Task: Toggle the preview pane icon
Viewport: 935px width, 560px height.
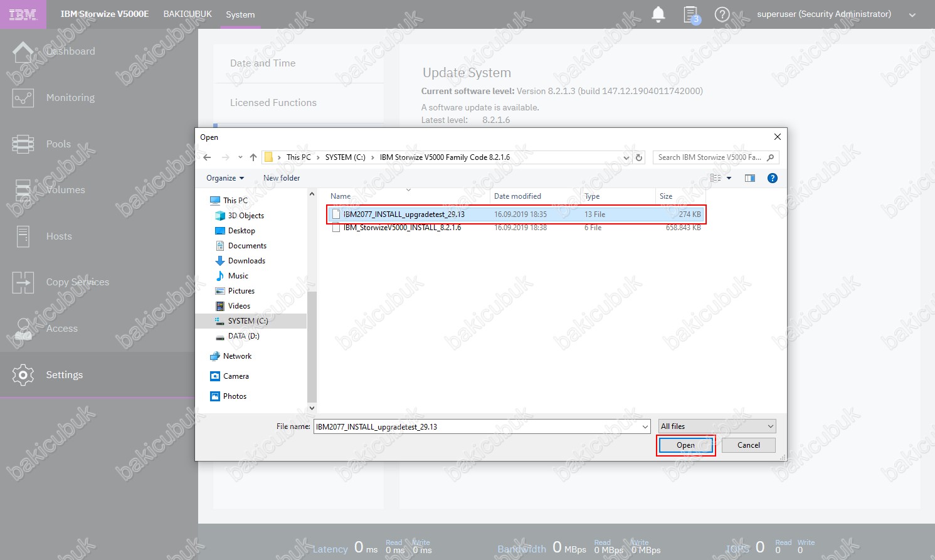Action: coord(750,178)
